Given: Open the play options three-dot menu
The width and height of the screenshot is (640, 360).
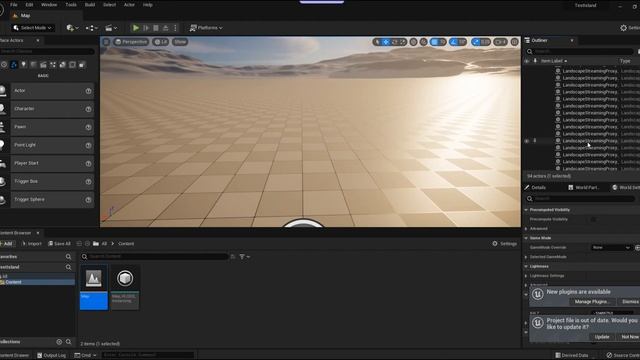Looking at the screenshot, I should 175,28.
